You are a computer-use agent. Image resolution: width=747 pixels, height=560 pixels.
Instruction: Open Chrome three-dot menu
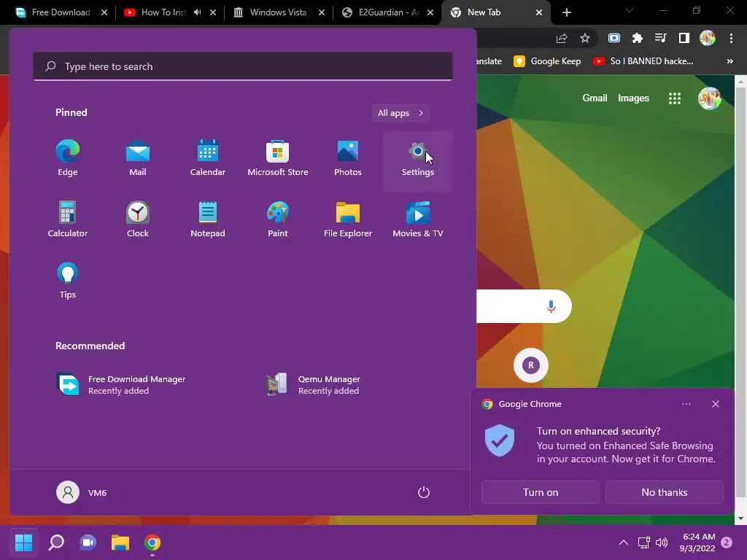(x=731, y=39)
